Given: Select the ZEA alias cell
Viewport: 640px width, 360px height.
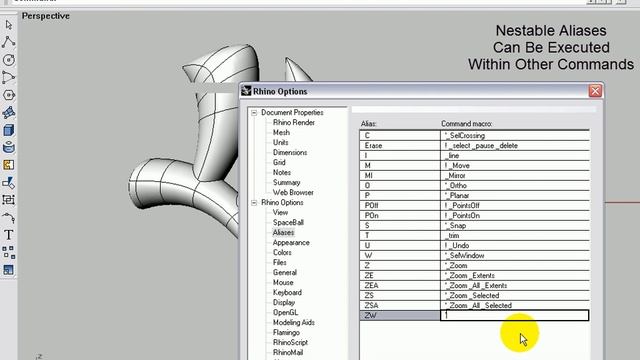Looking at the screenshot, I should (x=400, y=285).
